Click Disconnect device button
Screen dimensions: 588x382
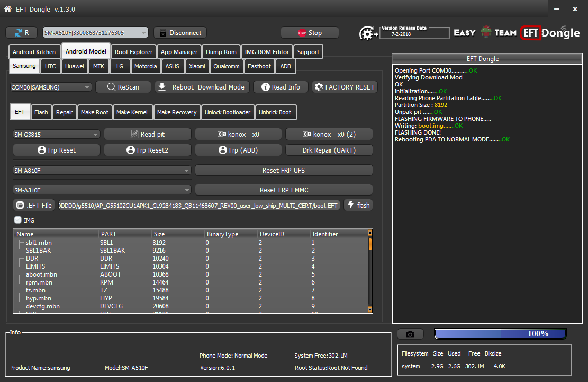[180, 33]
